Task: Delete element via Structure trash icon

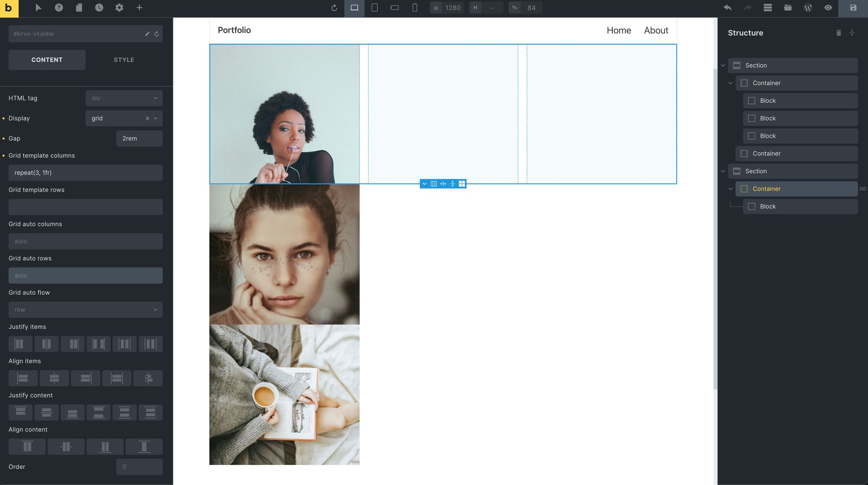Action: click(839, 33)
